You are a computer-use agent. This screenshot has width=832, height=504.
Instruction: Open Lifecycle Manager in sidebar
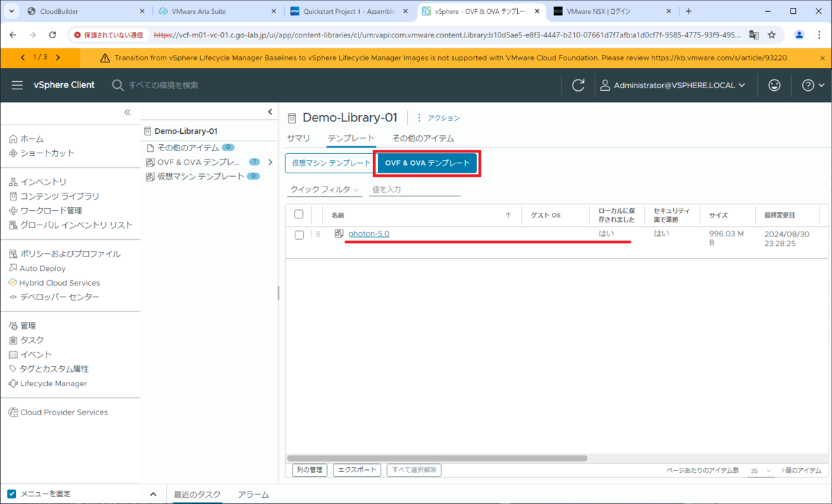48,383
